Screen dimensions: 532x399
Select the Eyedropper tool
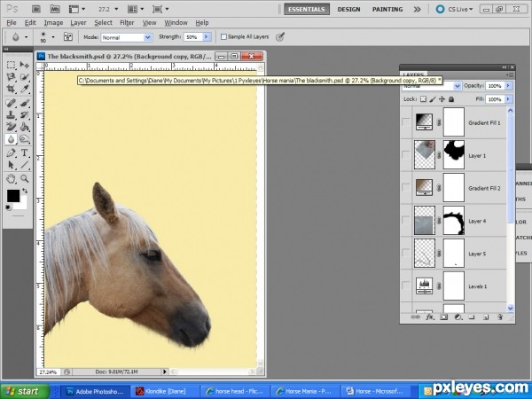pyautogui.click(x=25, y=90)
